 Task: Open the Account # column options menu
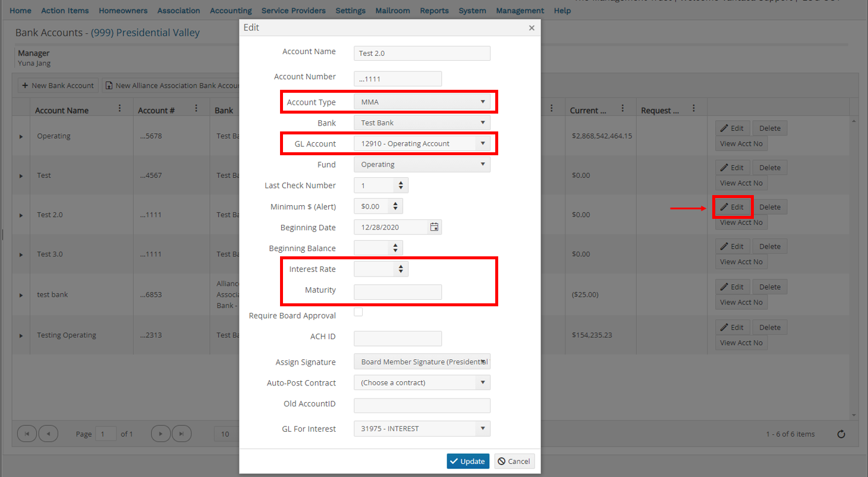tap(196, 108)
